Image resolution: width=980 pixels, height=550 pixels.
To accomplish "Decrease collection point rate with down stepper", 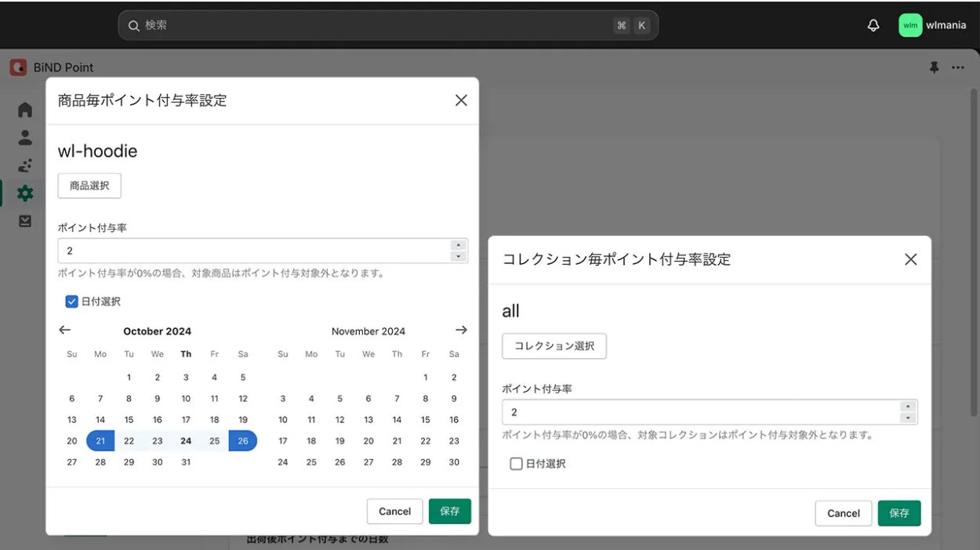I will [x=908, y=418].
